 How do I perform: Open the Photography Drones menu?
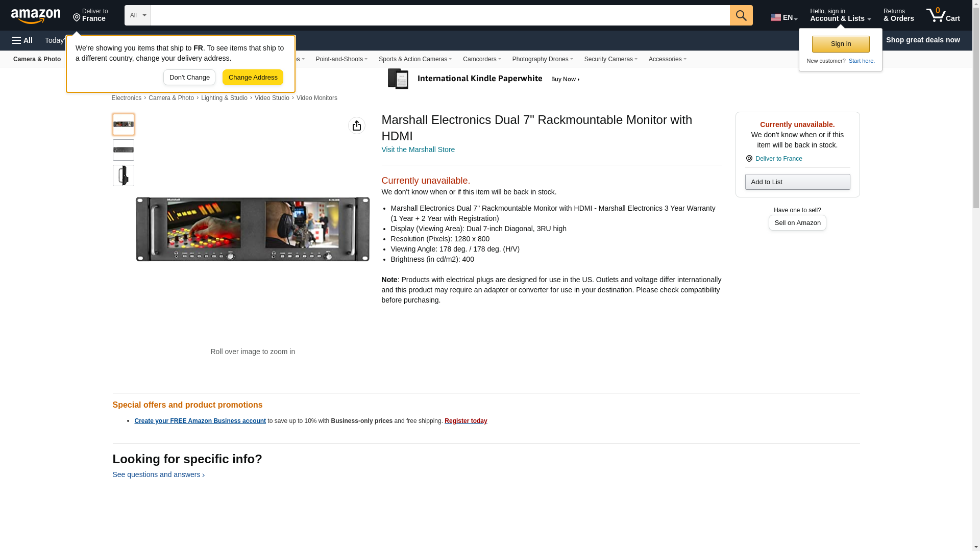point(542,59)
